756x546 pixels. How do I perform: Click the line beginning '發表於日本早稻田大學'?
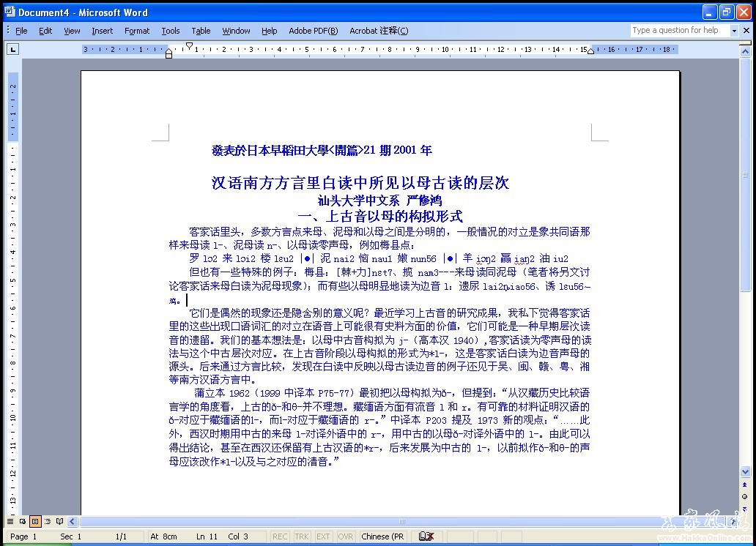pos(322,150)
